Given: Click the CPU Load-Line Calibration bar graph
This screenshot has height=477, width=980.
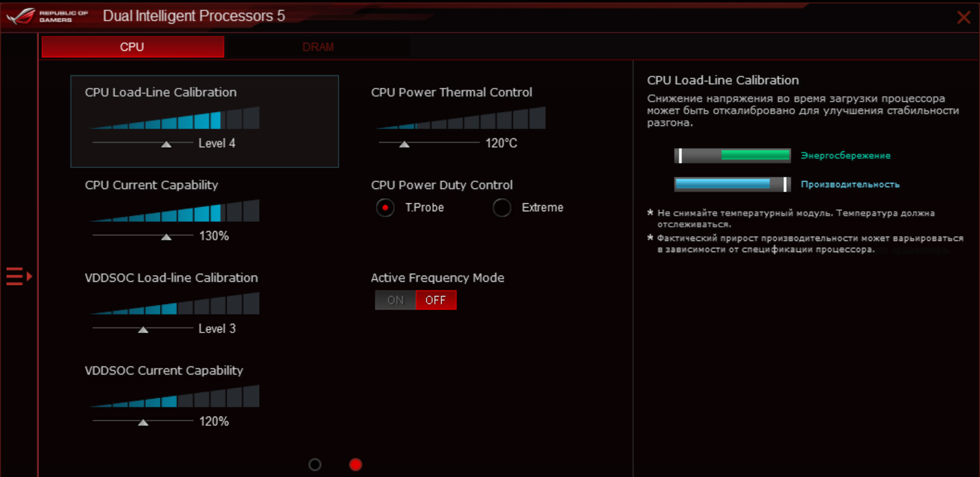Looking at the screenshot, I should pos(175,118).
